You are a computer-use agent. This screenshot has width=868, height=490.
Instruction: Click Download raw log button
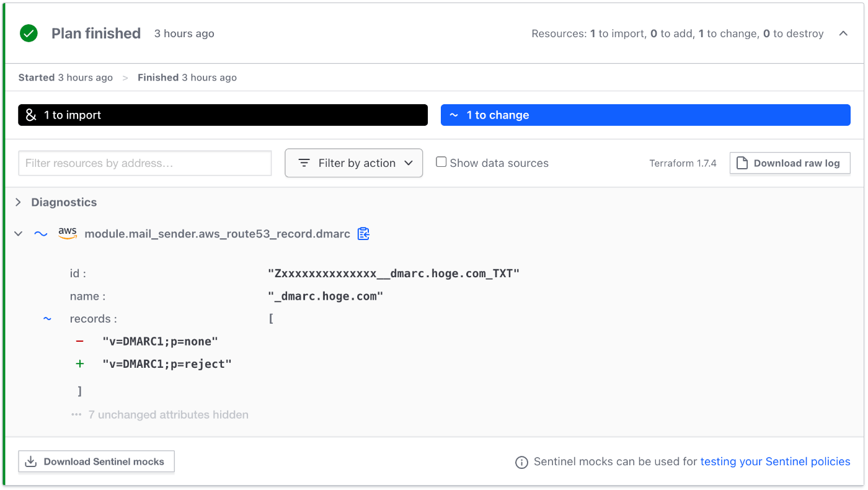pos(790,163)
